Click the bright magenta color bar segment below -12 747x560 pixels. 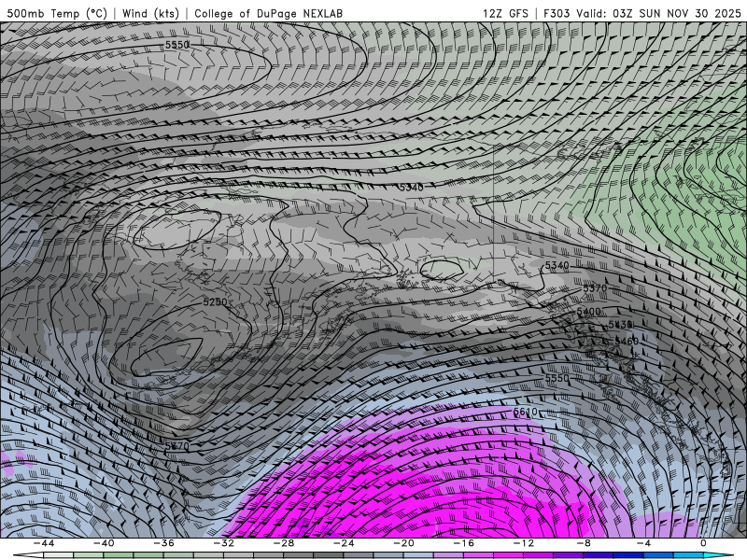(509, 555)
